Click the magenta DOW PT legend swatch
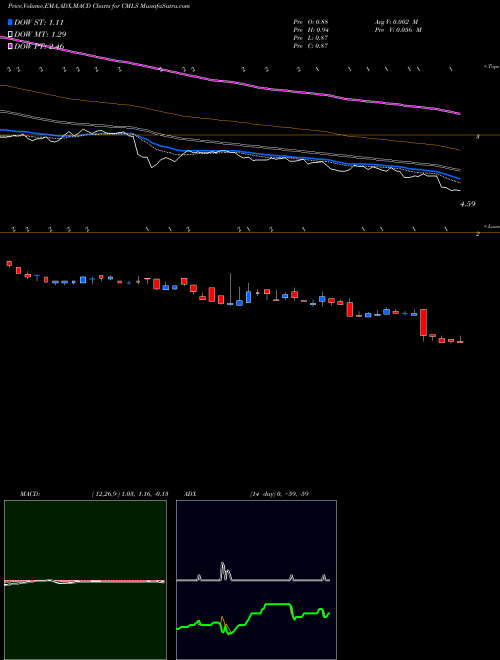This screenshot has width=500, height=660. 10,46
